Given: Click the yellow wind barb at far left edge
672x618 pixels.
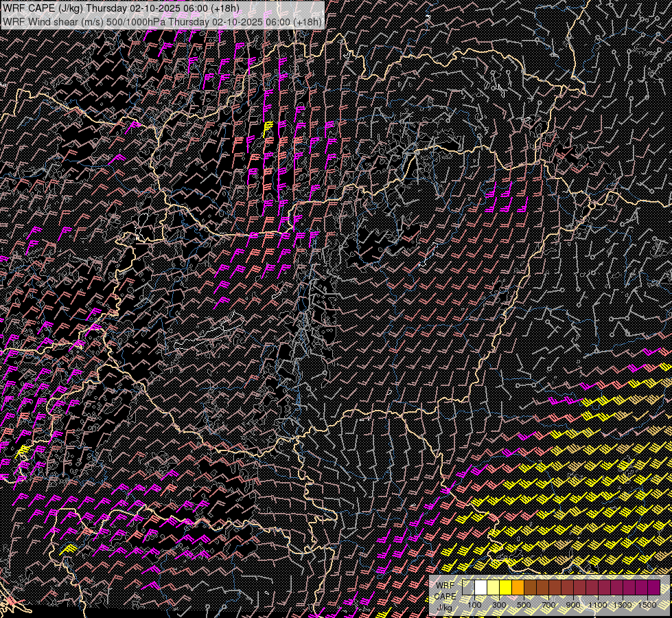Looking at the screenshot, I should (x=23, y=451).
